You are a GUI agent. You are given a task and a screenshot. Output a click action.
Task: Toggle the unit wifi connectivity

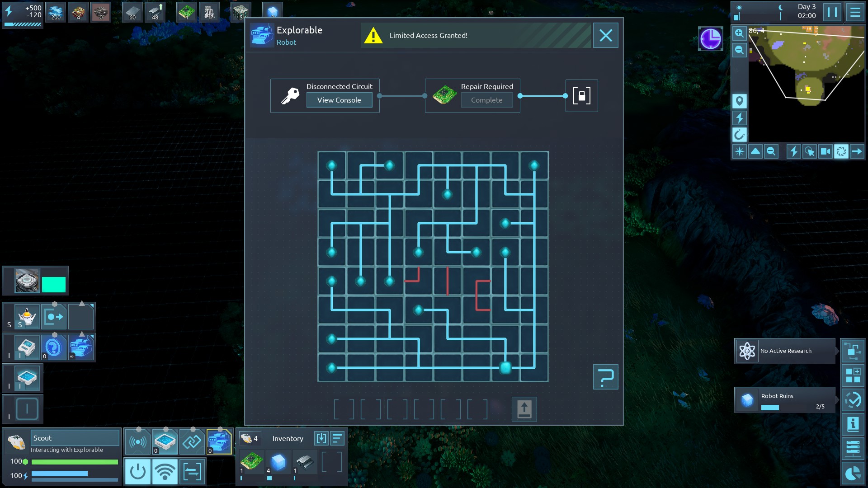[x=165, y=472]
